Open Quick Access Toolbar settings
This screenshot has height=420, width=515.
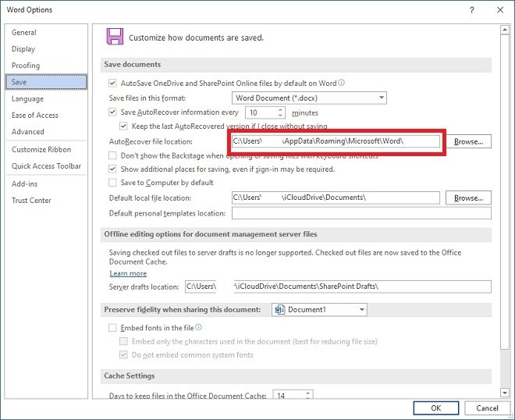point(46,166)
